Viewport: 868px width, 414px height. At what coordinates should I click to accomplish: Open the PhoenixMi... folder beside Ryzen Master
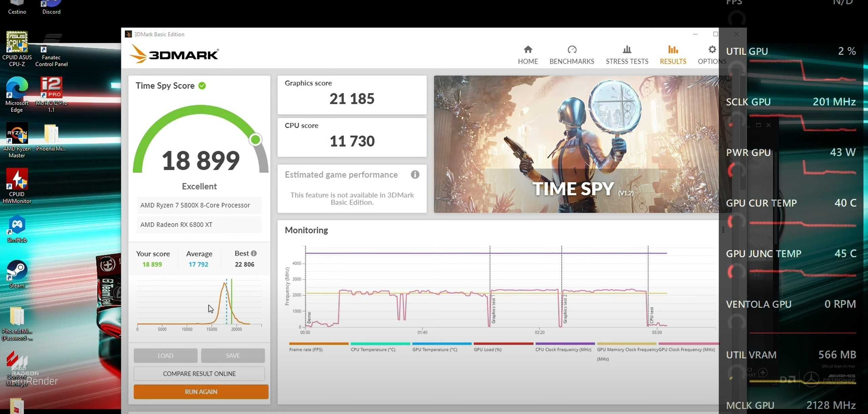click(51, 138)
